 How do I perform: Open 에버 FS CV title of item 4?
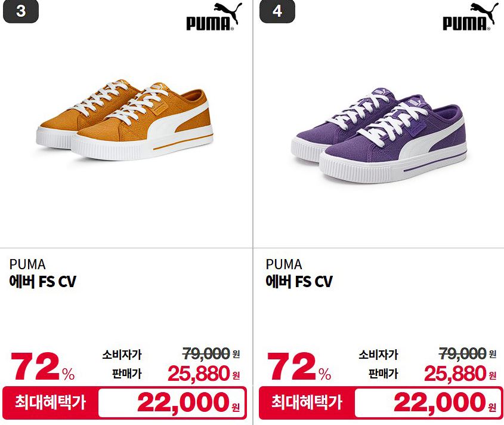299,282
